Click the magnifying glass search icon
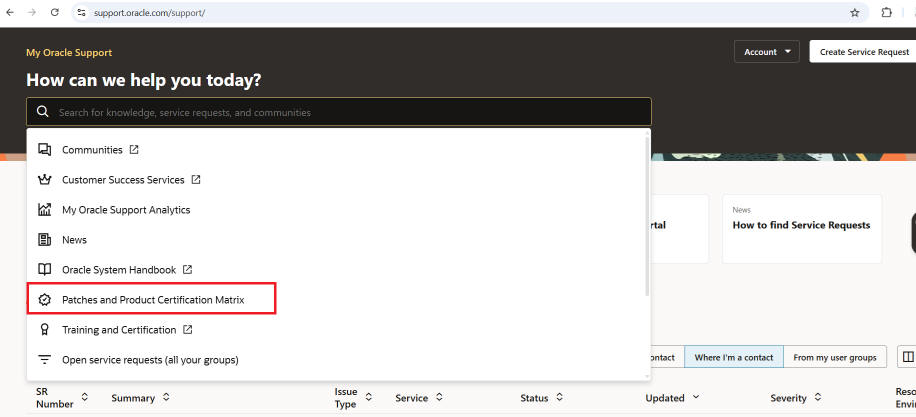 [x=43, y=112]
